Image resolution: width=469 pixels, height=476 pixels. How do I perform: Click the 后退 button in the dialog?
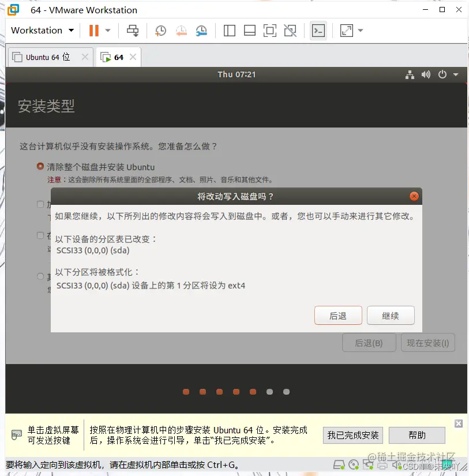point(338,316)
